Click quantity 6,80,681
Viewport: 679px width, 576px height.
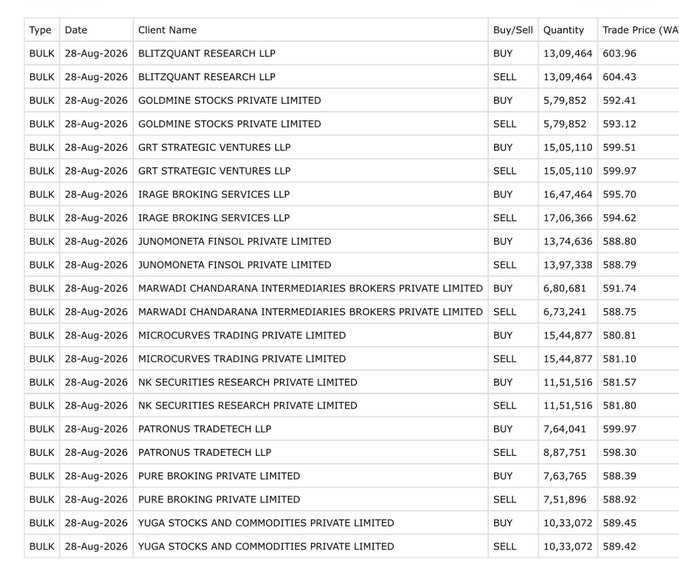[565, 288]
